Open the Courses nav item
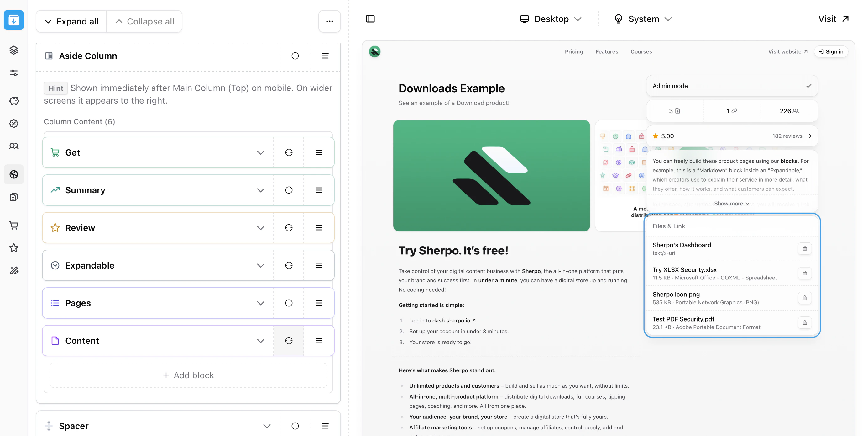This screenshot has width=868, height=436. click(641, 51)
